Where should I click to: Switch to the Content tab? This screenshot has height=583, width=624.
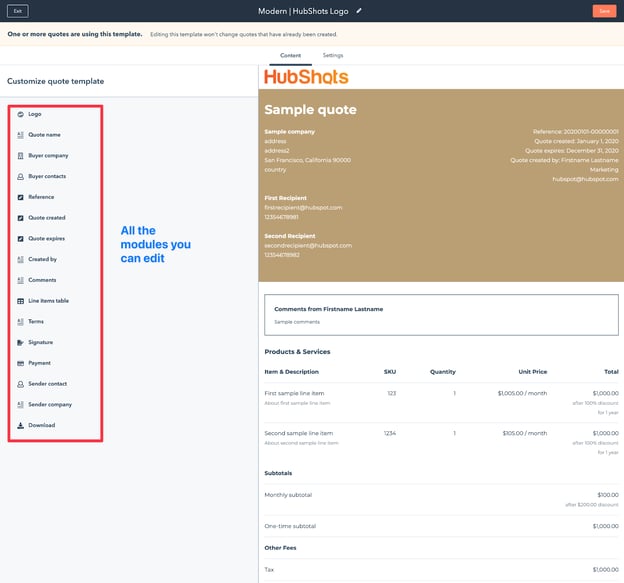(290, 56)
